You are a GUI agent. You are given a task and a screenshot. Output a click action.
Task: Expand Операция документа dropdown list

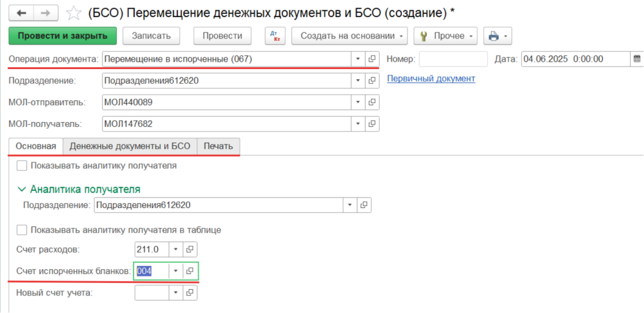click(x=358, y=58)
